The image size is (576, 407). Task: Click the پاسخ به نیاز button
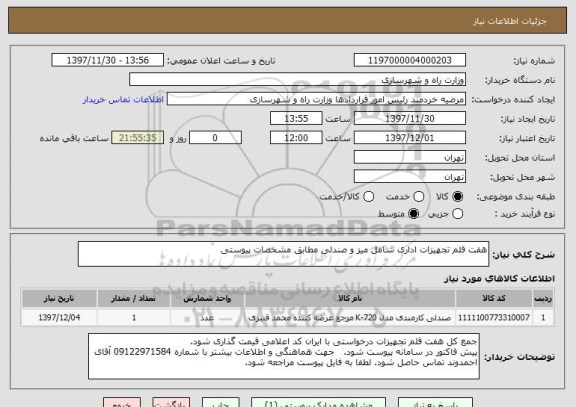[435, 403]
